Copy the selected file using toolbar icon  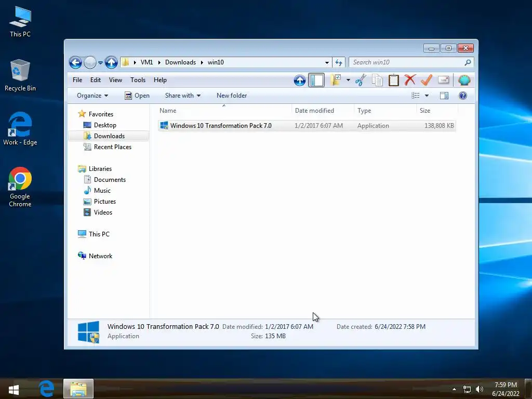click(377, 80)
